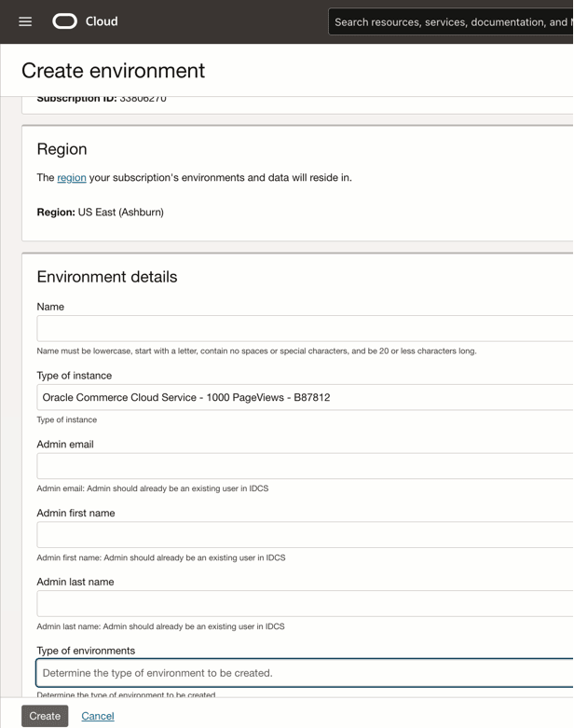Click the 'Type of instance' label above field
Image resolution: width=574 pixels, height=728 pixels.
click(75, 376)
